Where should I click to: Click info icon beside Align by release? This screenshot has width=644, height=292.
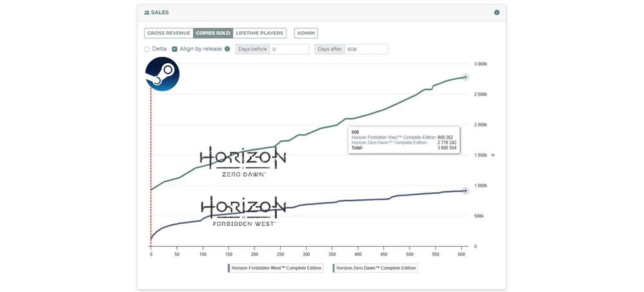coord(227,49)
